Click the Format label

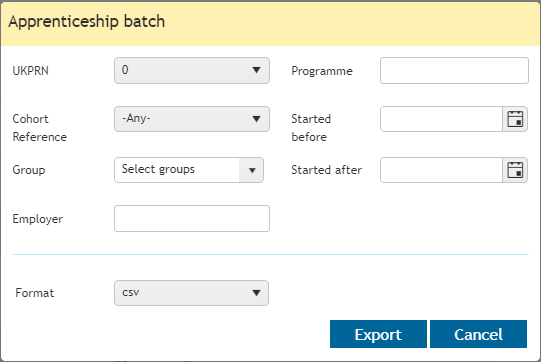[x=35, y=293]
